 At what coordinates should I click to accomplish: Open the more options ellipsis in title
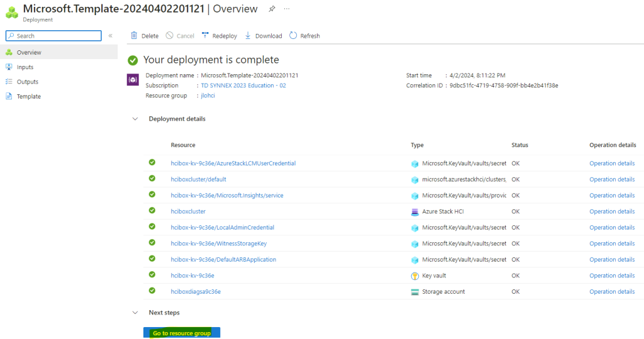click(x=287, y=9)
